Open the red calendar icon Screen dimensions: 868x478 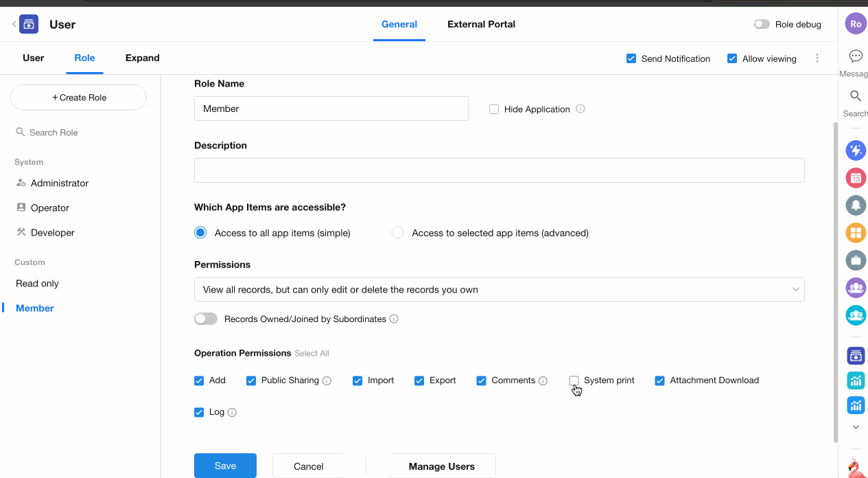coord(856,178)
